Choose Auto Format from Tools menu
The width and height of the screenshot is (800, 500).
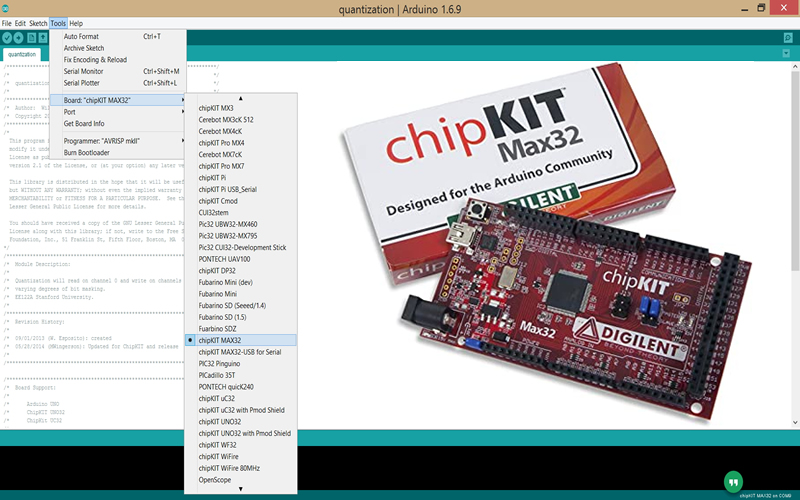(118, 37)
